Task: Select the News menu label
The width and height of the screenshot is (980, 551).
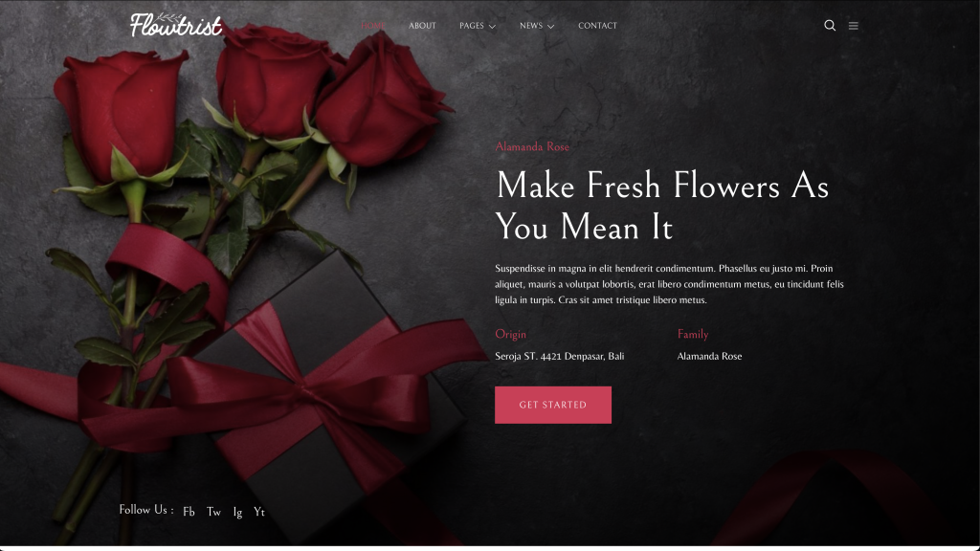Action: pyautogui.click(x=531, y=26)
